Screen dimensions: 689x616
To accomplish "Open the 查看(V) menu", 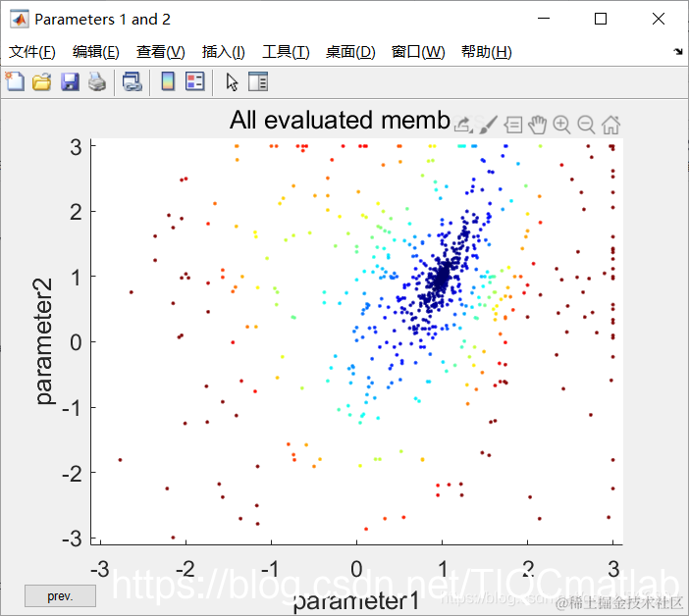I will click(160, 52).
